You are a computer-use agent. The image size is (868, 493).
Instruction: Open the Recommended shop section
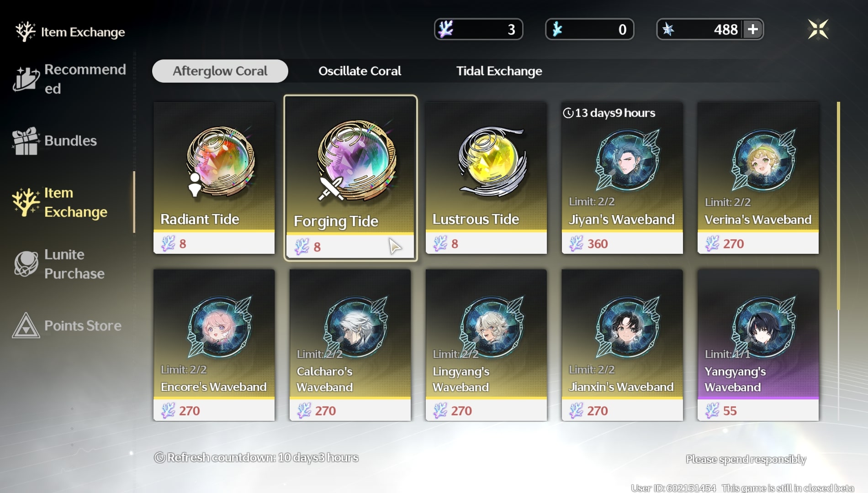point(69,79)
